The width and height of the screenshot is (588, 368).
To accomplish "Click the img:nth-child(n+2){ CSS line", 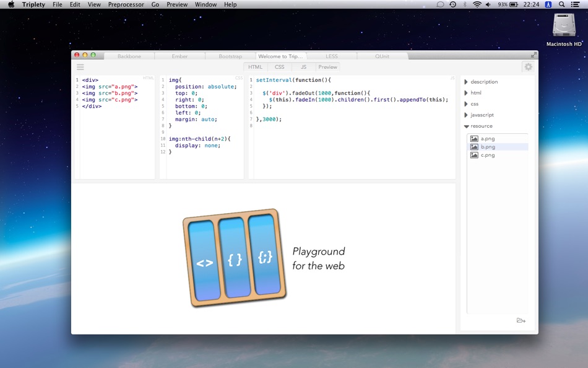I will pyautogui.click(x=199, y=139).
